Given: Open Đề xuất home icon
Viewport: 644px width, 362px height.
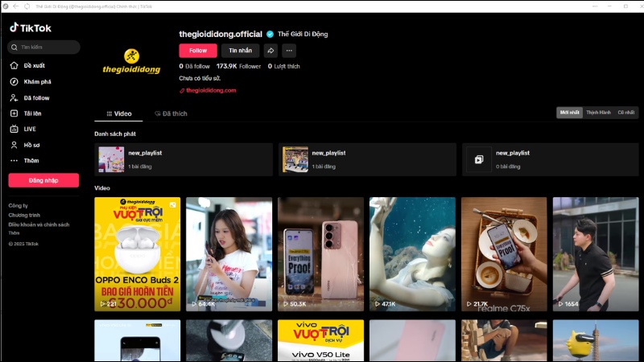Looking at the screenshot, I should click(x=14, y=66).
